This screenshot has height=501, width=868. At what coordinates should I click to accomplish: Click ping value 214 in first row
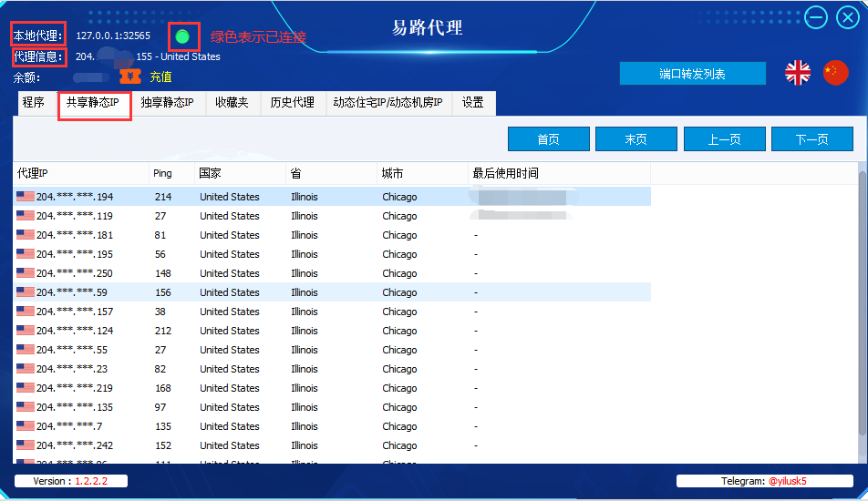pyautogui.click(x=163, y=197)
